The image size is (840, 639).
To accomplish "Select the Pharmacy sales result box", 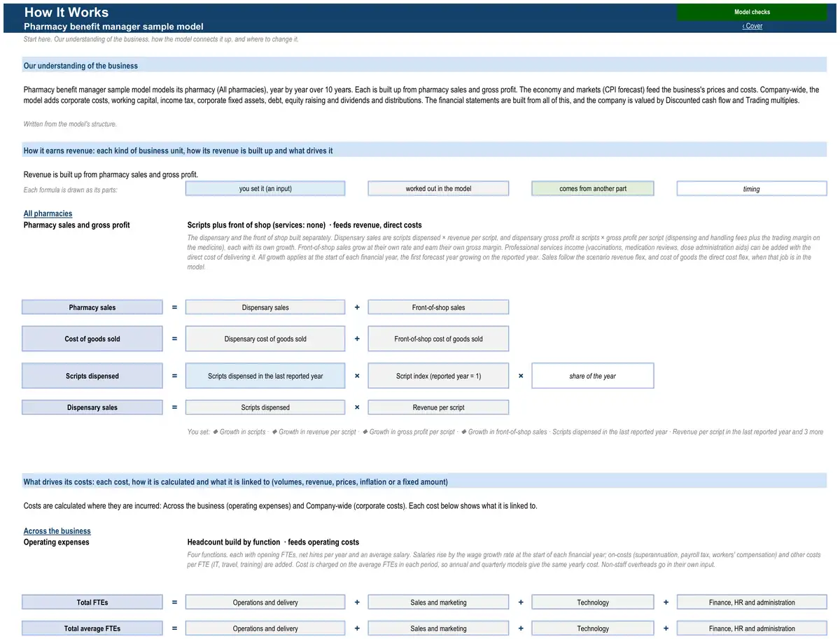I will click(x=92, y=307).
